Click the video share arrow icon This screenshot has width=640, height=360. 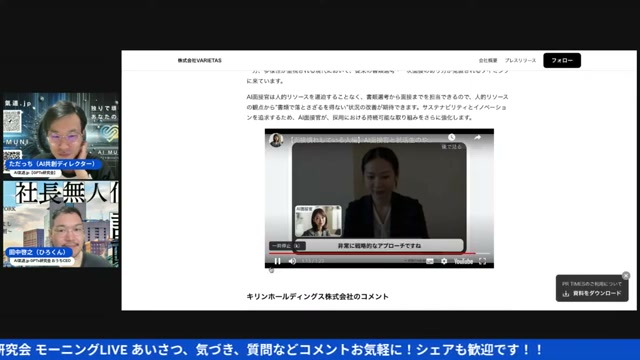pos(477,138)
